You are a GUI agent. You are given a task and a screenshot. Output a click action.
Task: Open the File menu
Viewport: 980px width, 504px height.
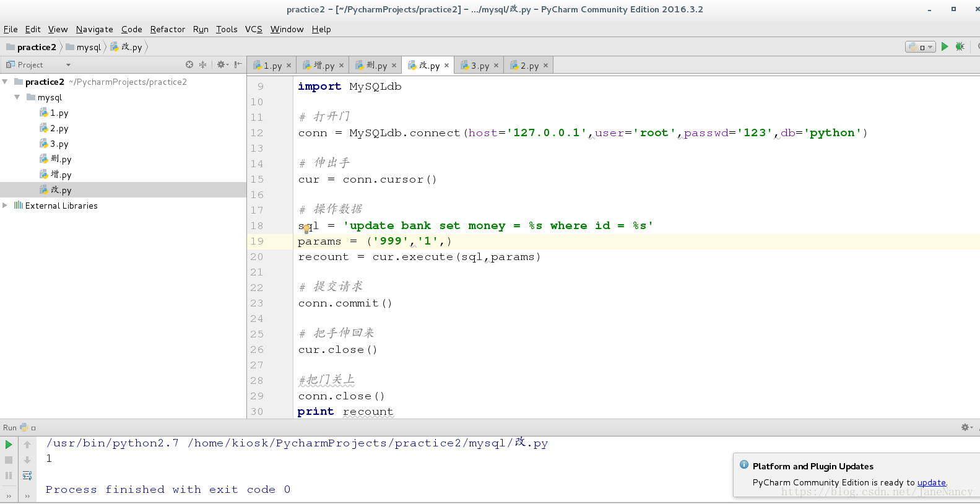pos(11,29)
